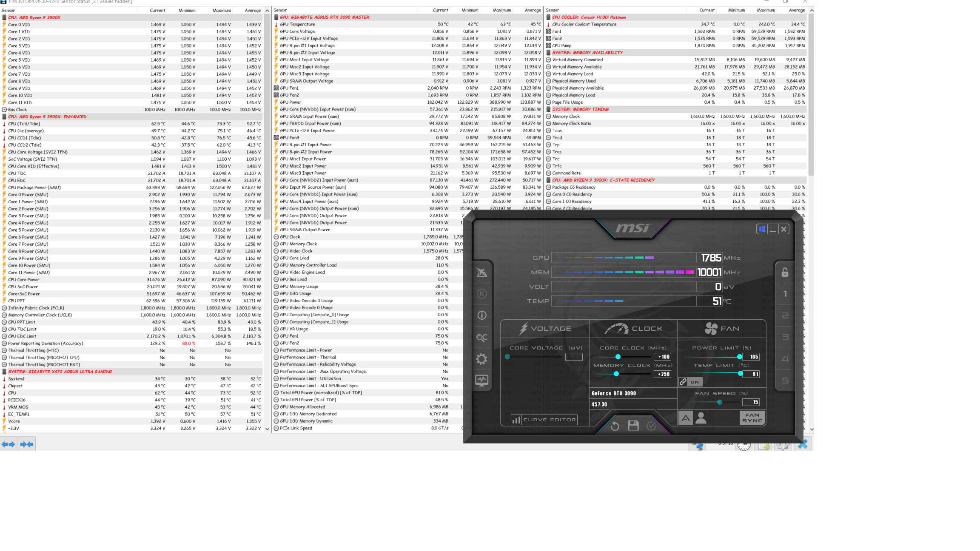Click left pane scrollbar up arrow

(x=267, y=11)
